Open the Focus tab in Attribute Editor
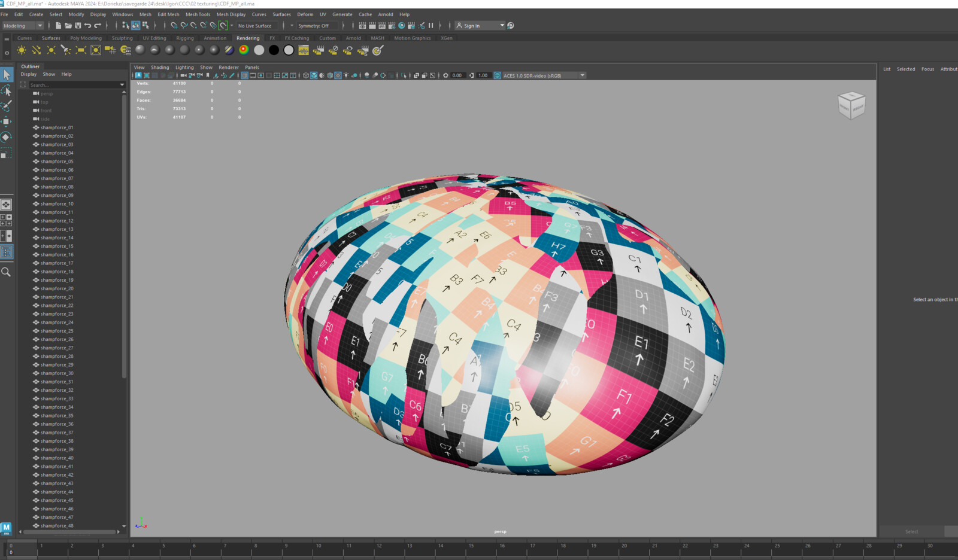958x560 pixels. pyautogui.click(x=927, y=69)
